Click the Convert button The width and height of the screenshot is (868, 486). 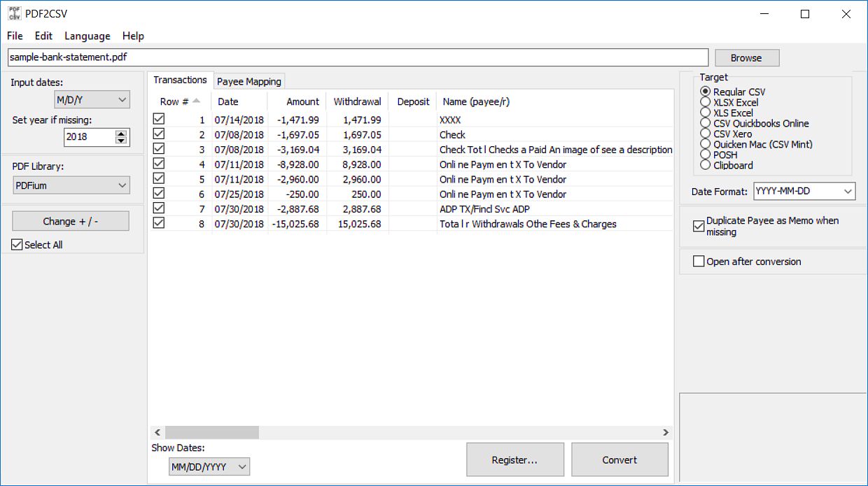coord(619,459)
